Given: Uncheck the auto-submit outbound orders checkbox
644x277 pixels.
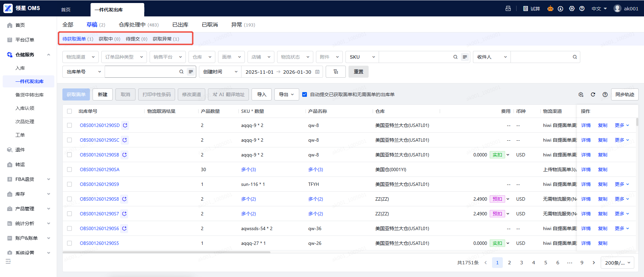Looking at the screenshot, I should 305,94.
